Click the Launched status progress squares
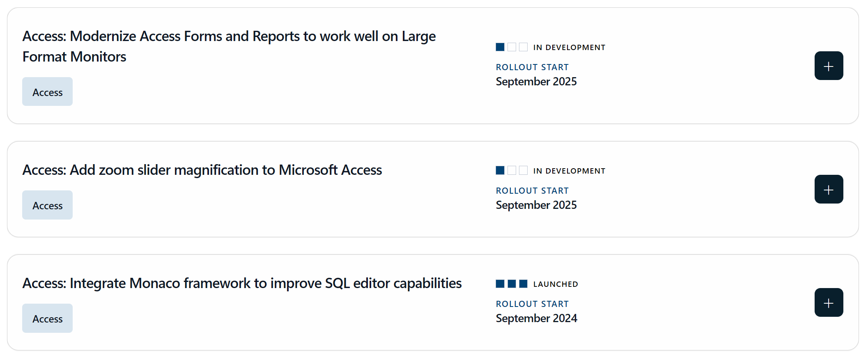The image size is (868, 357). 512,284
